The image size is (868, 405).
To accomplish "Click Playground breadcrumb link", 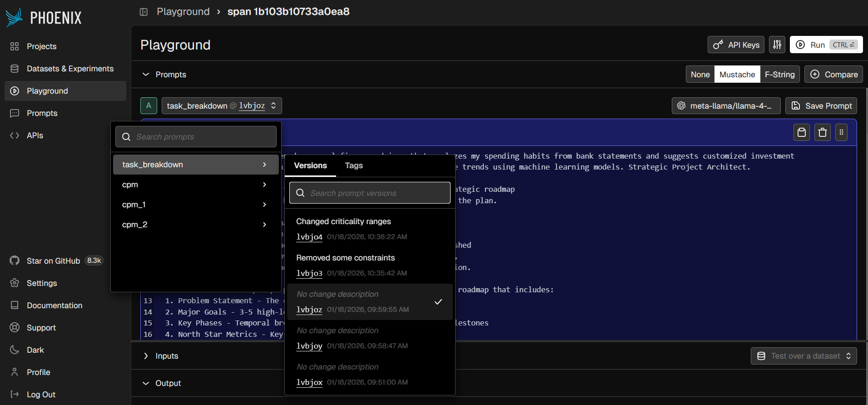I will point(183,12).
